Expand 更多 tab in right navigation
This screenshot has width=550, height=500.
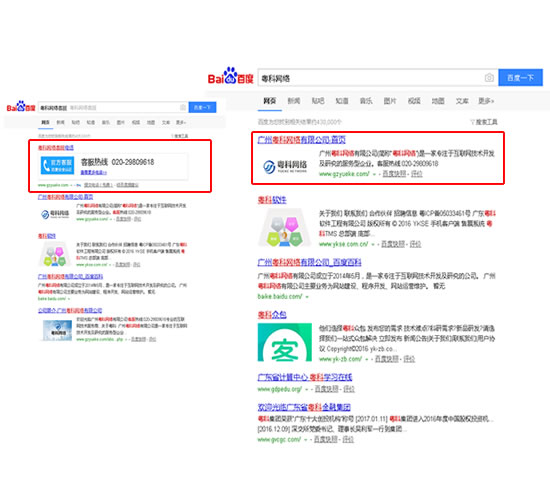[x=486, y=101]
